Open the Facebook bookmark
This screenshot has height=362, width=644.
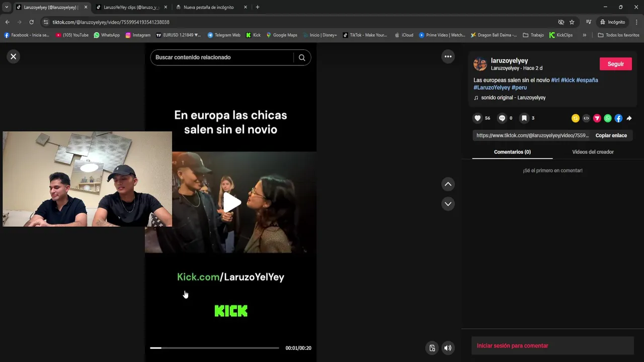[x=27, y=35]
